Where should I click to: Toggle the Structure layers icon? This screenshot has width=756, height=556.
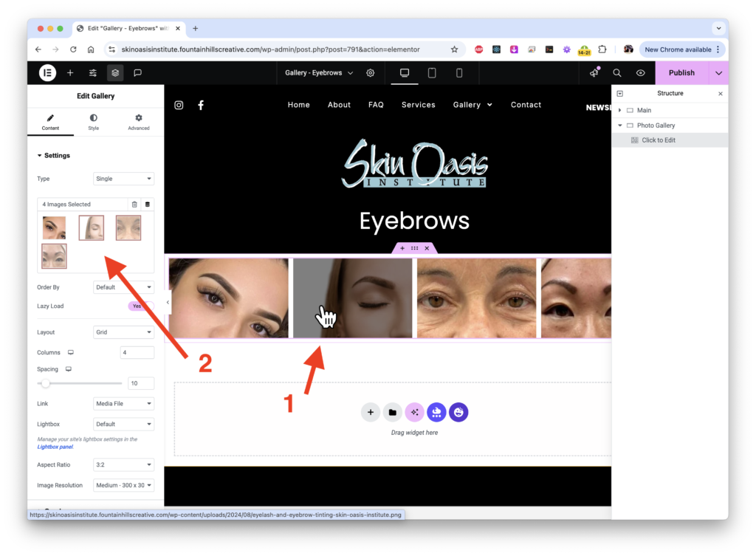tap(115, 72)
